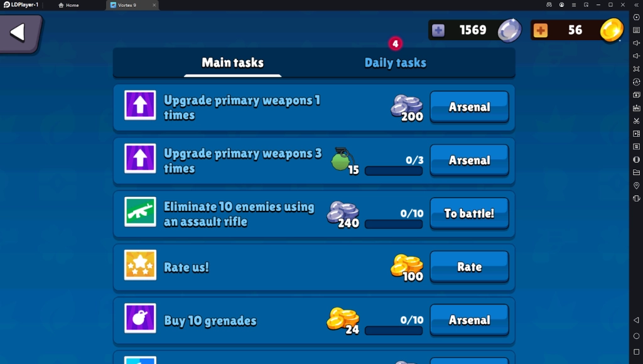The height and width of the screenshot is (364, 643).
Task: Tap the yellow stars Rate us icon
Action: [140, 265]
